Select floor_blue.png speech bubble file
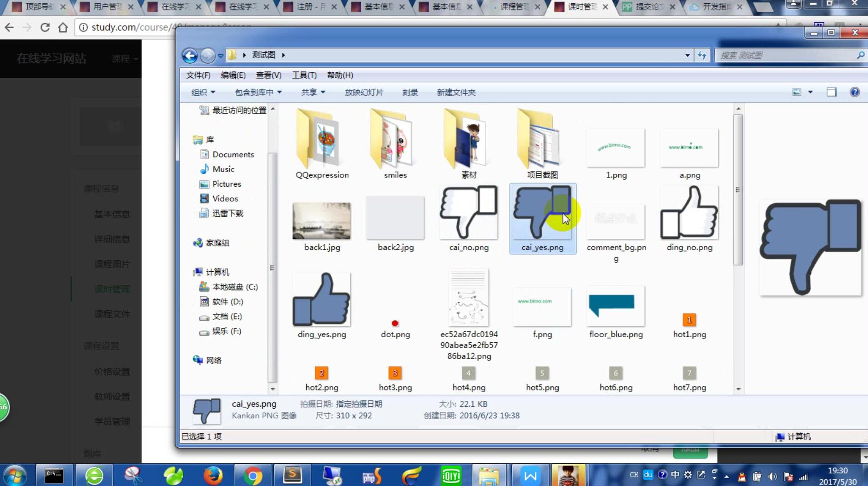Viewport: 868px width, 486px height. click(616, 306)
